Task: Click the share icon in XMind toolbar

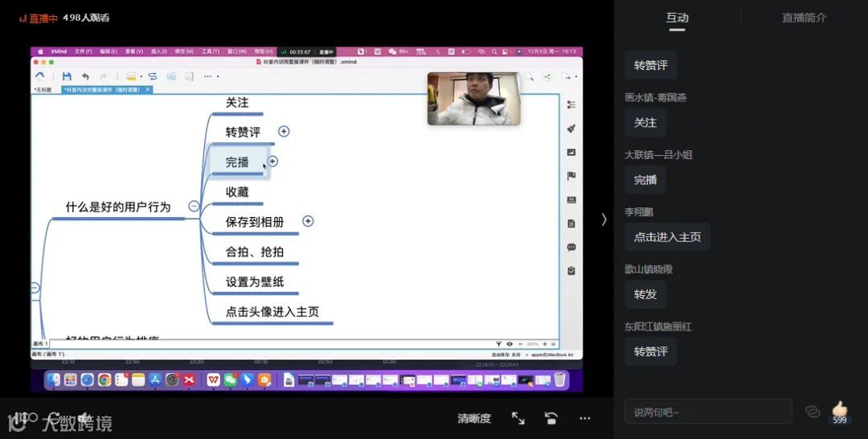Action: pos(547,76)
